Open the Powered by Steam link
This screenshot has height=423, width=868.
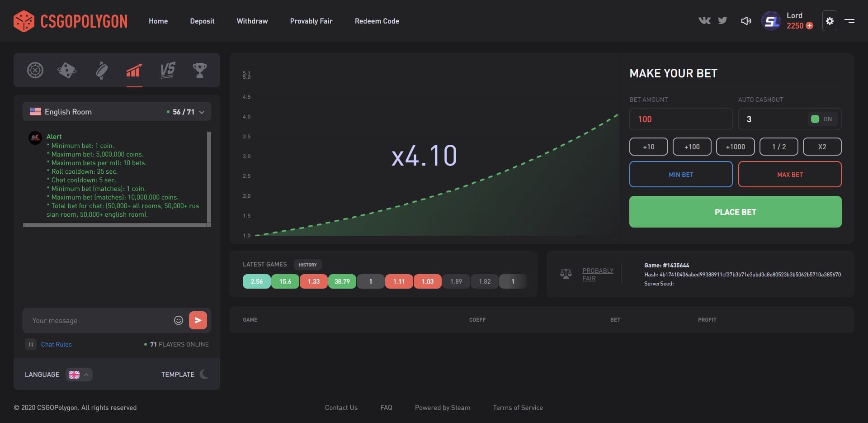pos(442,408)
